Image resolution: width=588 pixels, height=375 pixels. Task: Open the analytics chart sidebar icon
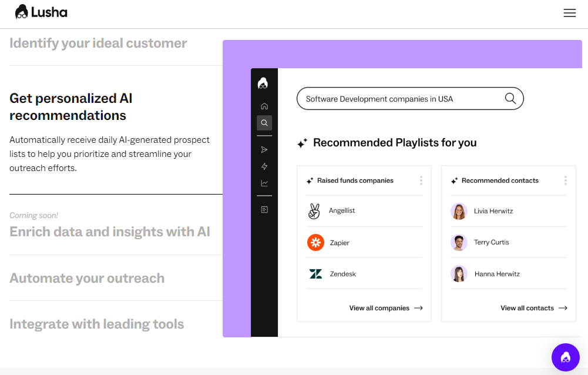point(264,183)
